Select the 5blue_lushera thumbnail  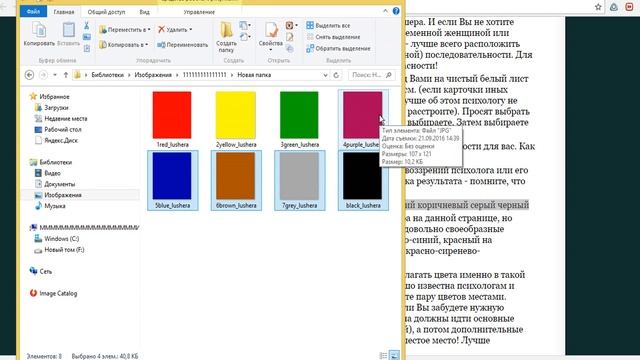[x=172, y=176]
